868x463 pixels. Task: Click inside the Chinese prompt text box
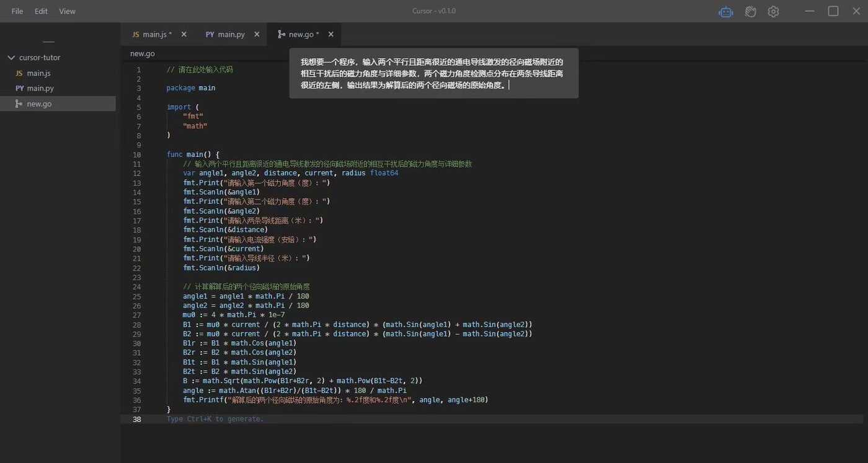433,73
